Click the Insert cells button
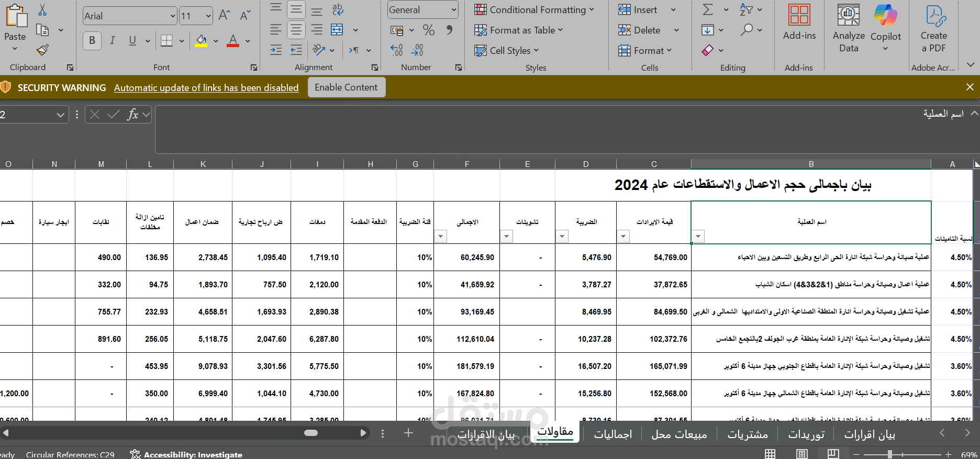980x459 pixels. point(638,10)
